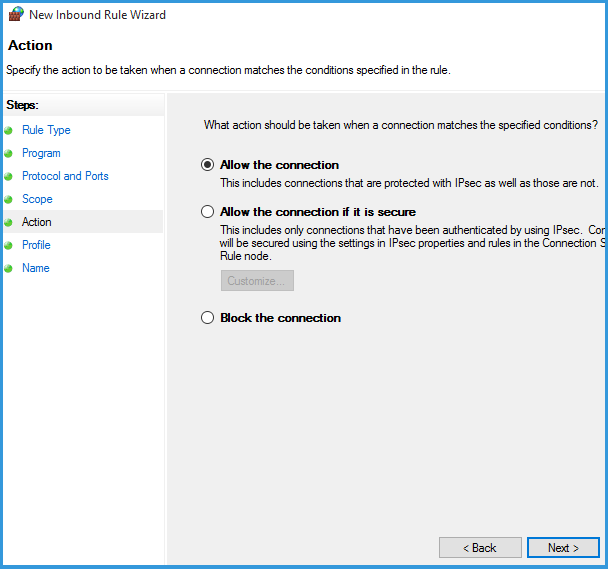The height and width of the screenshot is (569, 608).
Task: Click the green bullet beside Name
Action: coord(10,269)
